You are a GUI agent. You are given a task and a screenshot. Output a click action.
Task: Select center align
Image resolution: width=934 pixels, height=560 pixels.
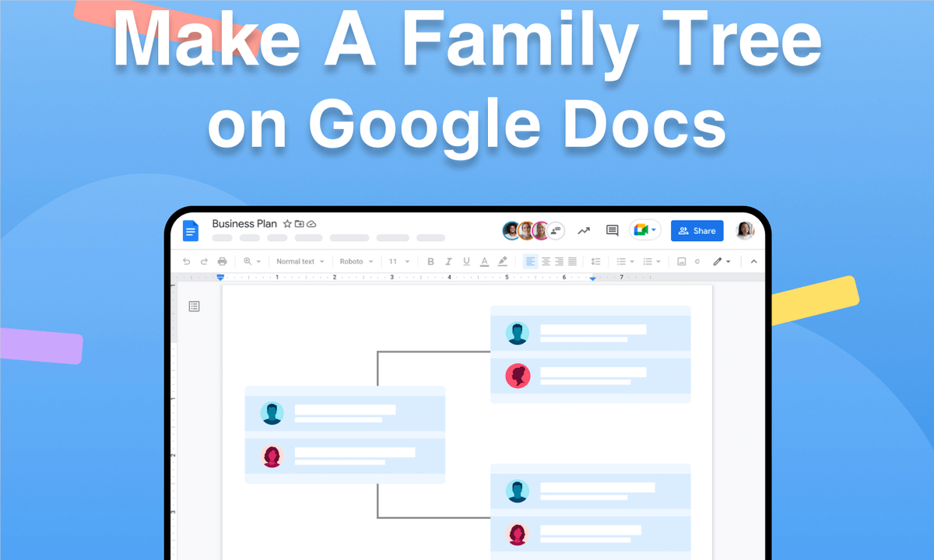[546, 261]
